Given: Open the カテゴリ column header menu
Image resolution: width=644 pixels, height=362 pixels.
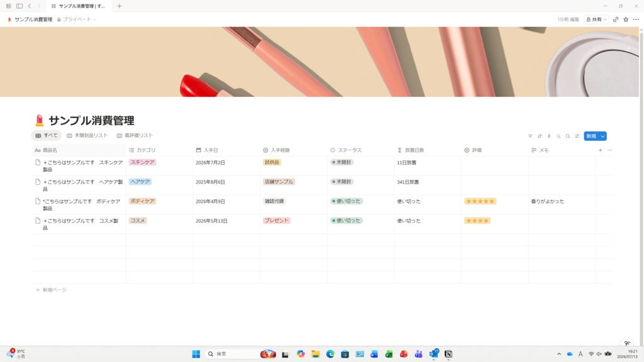Looking at the screenshot, I should [x=159, y=150].
